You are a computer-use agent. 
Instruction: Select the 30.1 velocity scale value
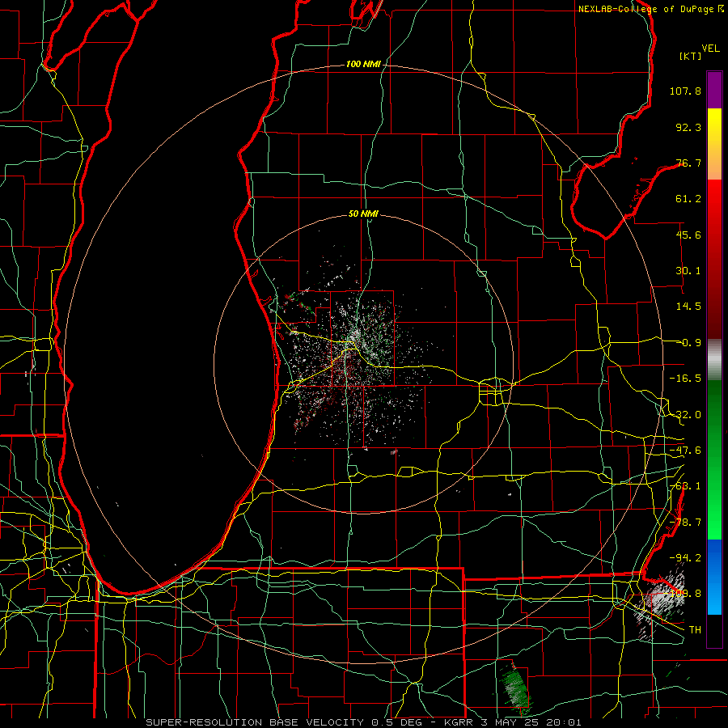[x=688, y=271]
